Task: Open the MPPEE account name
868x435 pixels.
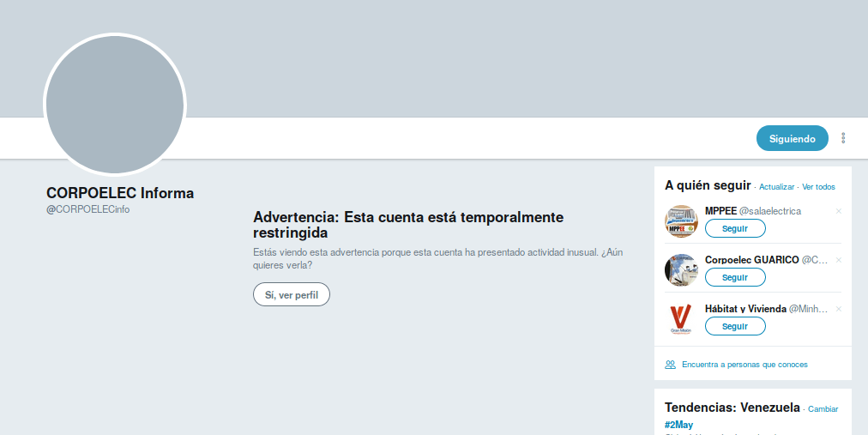Action: [720, 211]
